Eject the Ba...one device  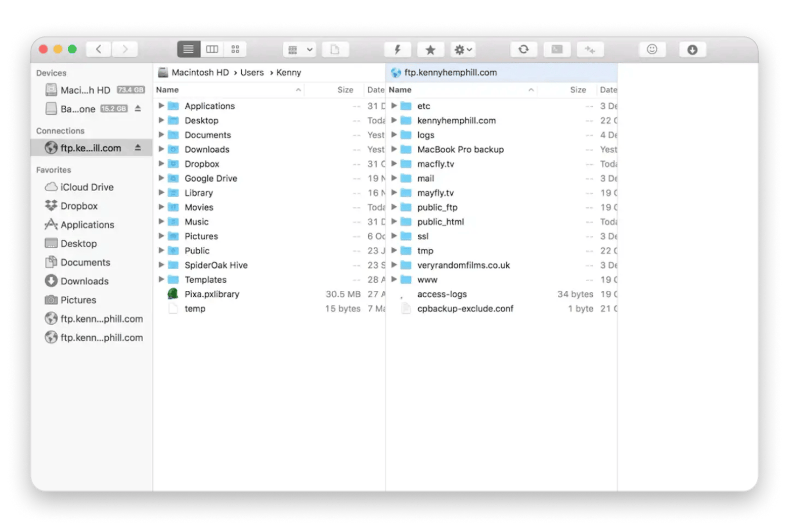[x=138, y=109]
